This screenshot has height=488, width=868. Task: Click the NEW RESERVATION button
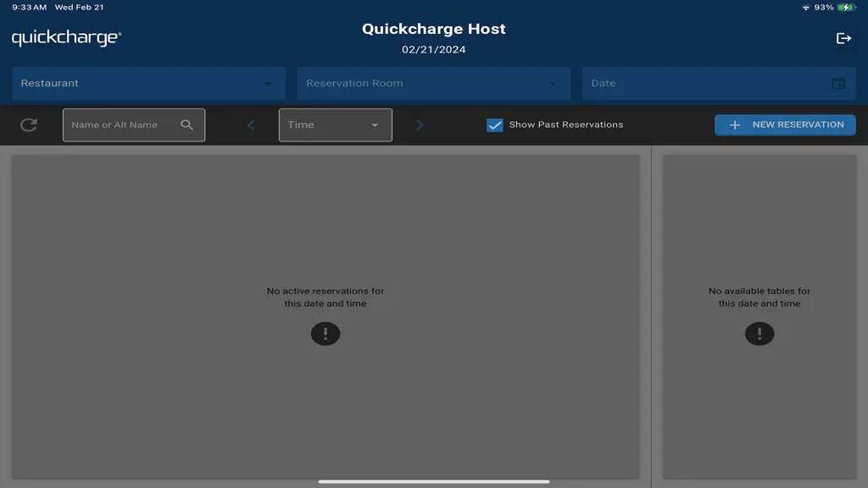click(x=785, y=125)
